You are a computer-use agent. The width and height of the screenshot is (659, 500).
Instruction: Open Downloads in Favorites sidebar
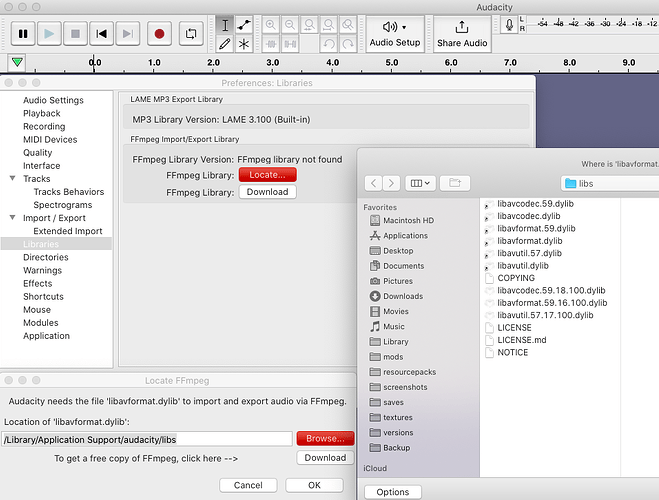[396, 296]
